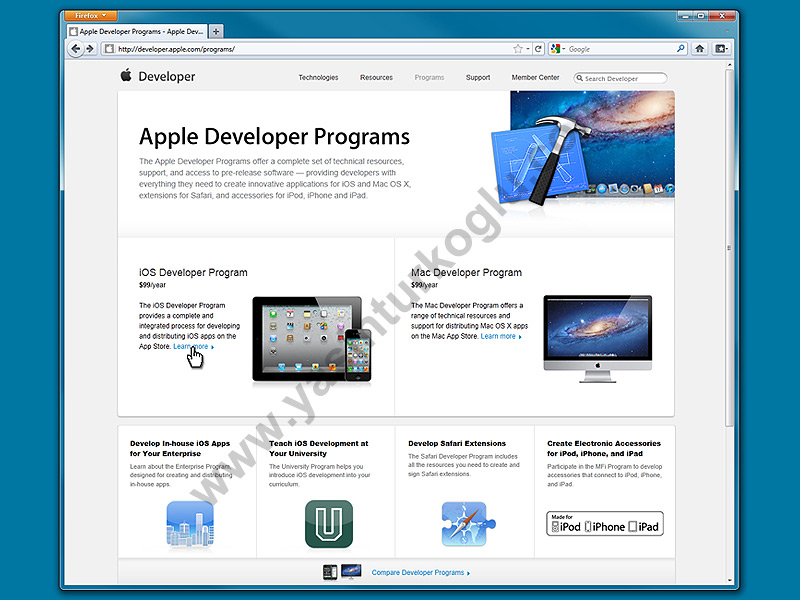Open Create Electronic Accessories for iPod, iPhone, iPad
Viewport: 800px width, 600px height.
[604, 448]
